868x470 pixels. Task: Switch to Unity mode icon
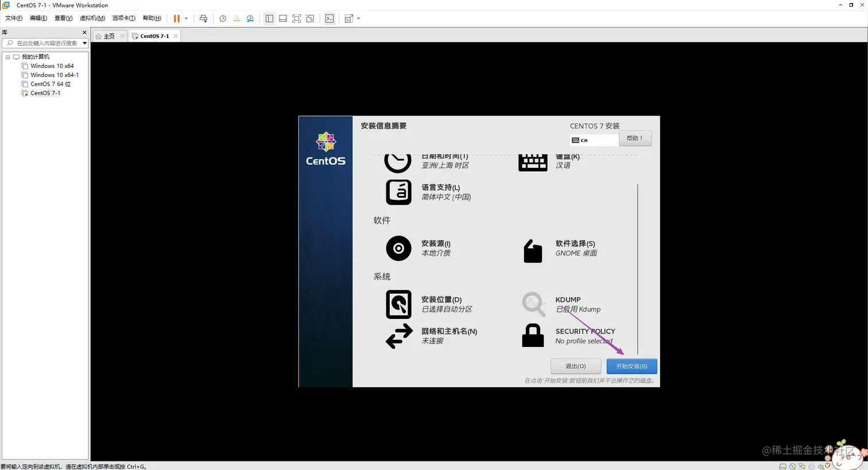pyautogui.click(x=311, y=18)
